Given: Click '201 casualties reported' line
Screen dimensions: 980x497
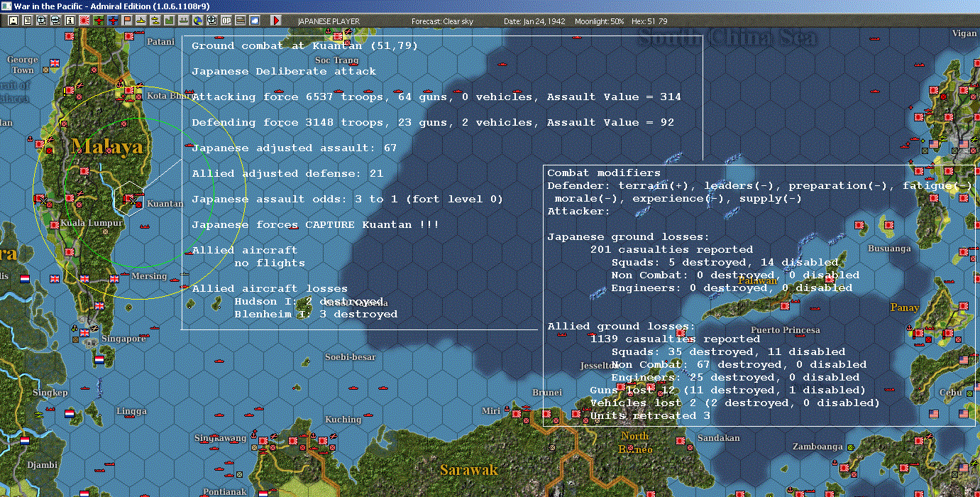Looking at the screenshot, I should point(671,249).
